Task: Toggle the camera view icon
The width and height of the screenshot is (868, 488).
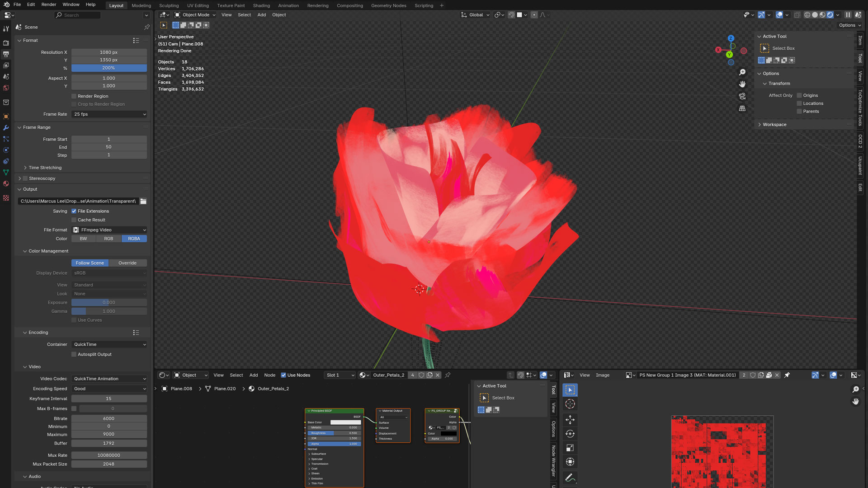Action: (x=742, y=96)
